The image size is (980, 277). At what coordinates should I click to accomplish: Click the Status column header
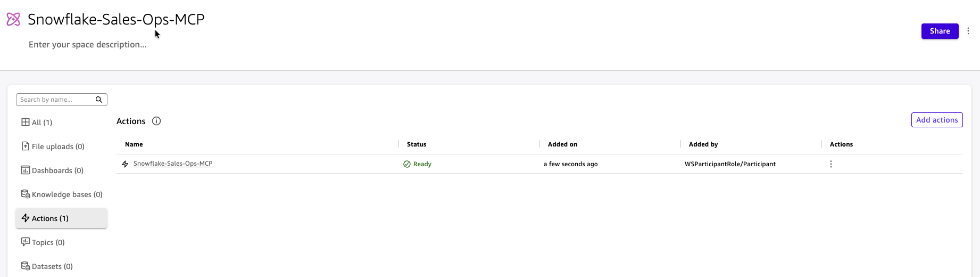pos(417,144)
